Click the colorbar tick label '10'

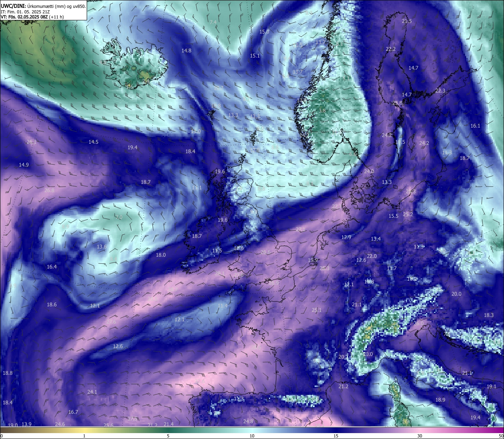pyautogui.click(x=252, y=436)
